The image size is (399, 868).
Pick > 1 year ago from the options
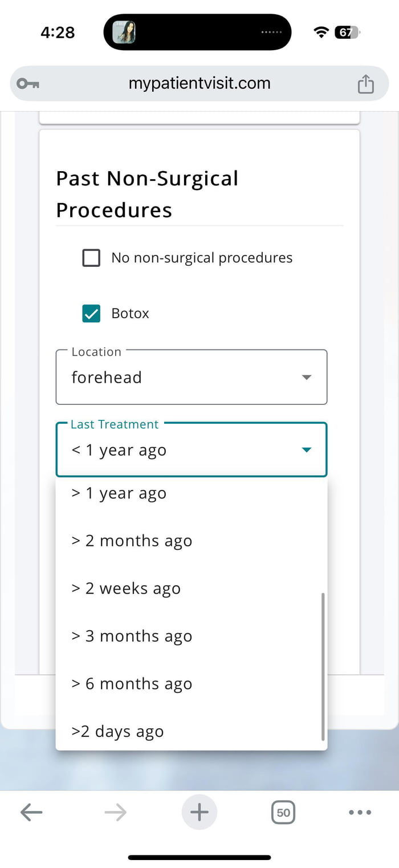click(x=119, y=493)
